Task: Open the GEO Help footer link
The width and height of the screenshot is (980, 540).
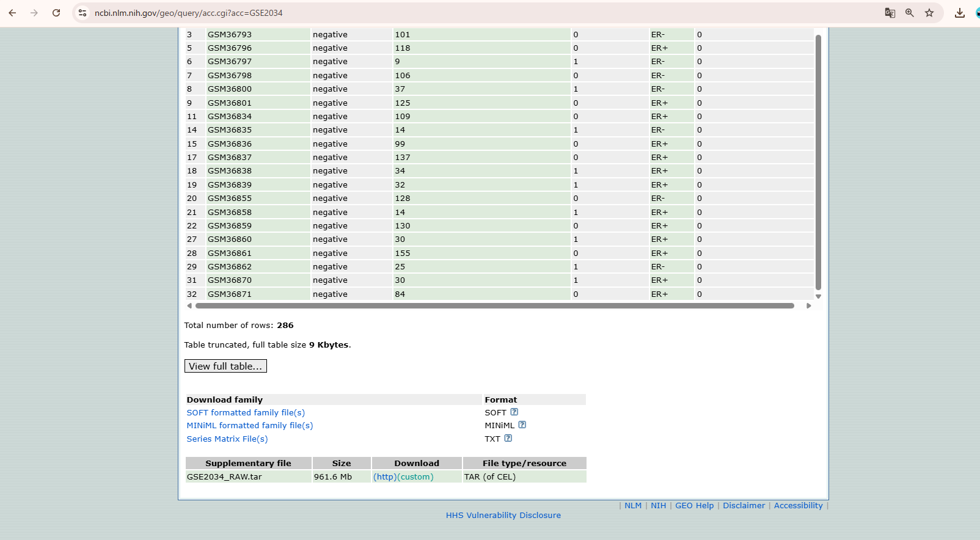Action: [x=694, y=506]
